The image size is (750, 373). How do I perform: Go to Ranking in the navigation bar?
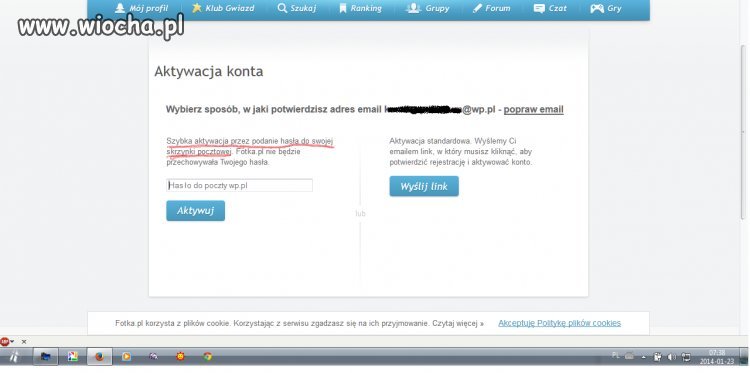click(360, 8)
